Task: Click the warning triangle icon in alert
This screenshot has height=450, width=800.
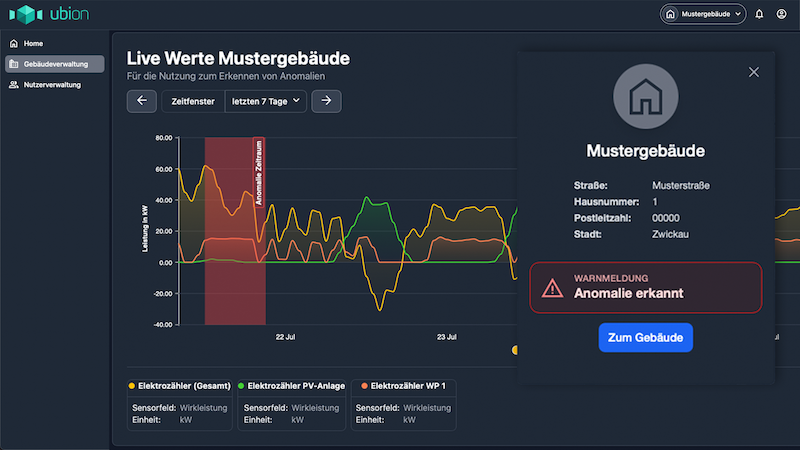Action: coord(552,288)
